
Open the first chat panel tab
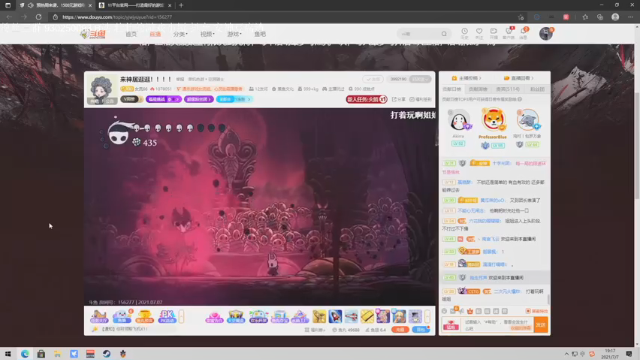pyautogui.click(x=452, y=89)
